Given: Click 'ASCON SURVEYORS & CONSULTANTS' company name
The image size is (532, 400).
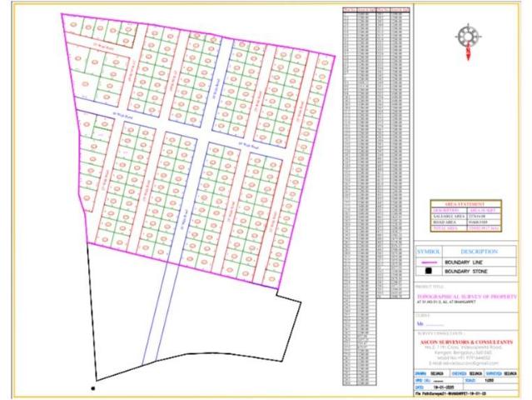Looking at the screenshot, I should pos(466,342).
